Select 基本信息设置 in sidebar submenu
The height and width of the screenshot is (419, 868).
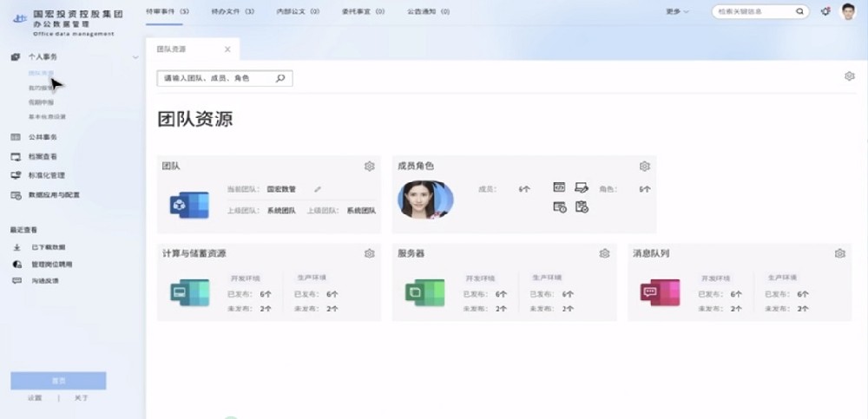(x=47, y=117)
